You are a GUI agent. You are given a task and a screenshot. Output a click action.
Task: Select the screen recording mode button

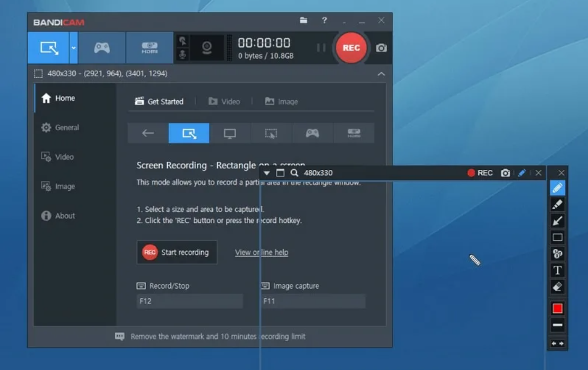point(49,48)
